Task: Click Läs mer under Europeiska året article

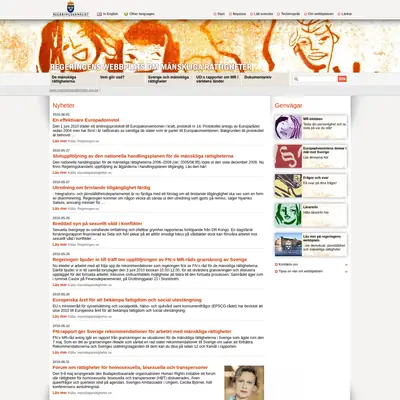Action: (60, 316)
